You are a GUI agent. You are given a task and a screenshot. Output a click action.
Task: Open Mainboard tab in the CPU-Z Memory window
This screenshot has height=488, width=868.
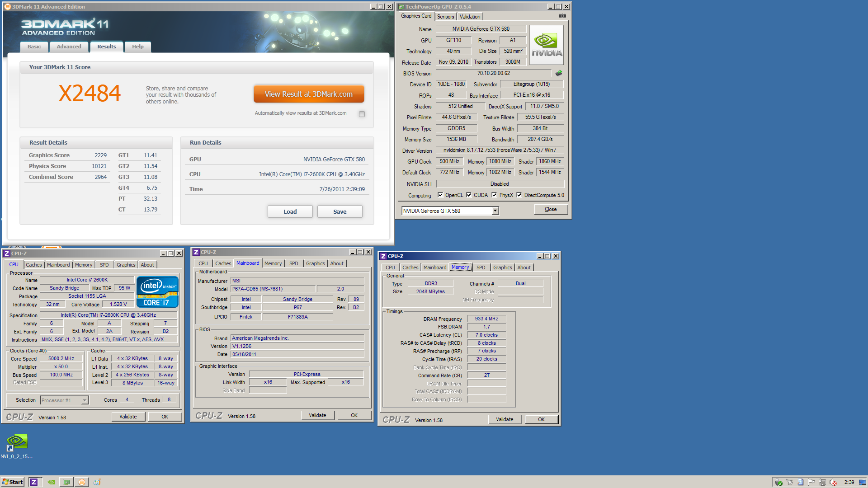[434, 267]
